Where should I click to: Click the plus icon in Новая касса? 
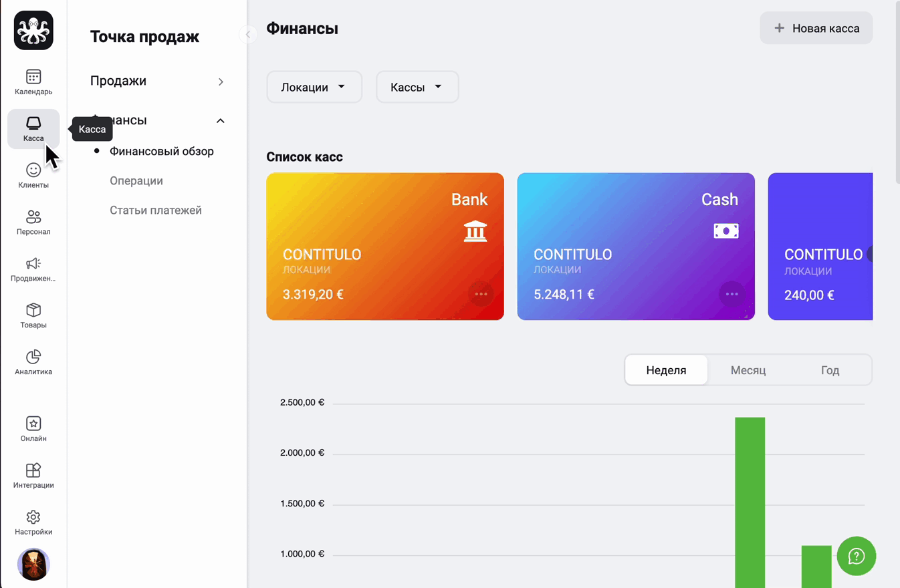tap(779, 28)
